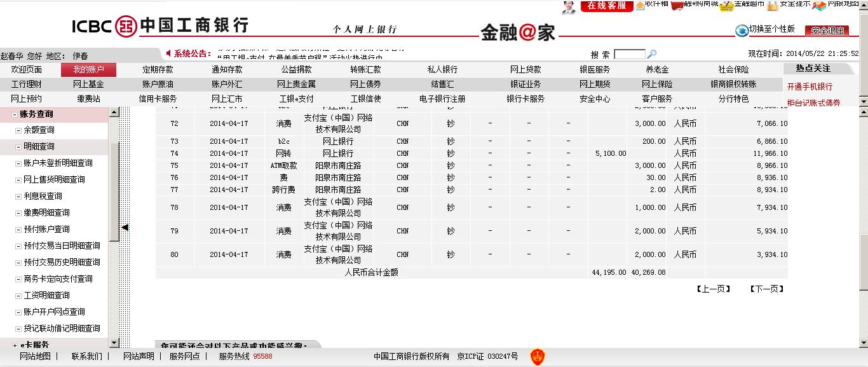Select 余额查询 in the sidebar
Image resolution: width=868 pixels, height=367 pixels.
(39, 130)
